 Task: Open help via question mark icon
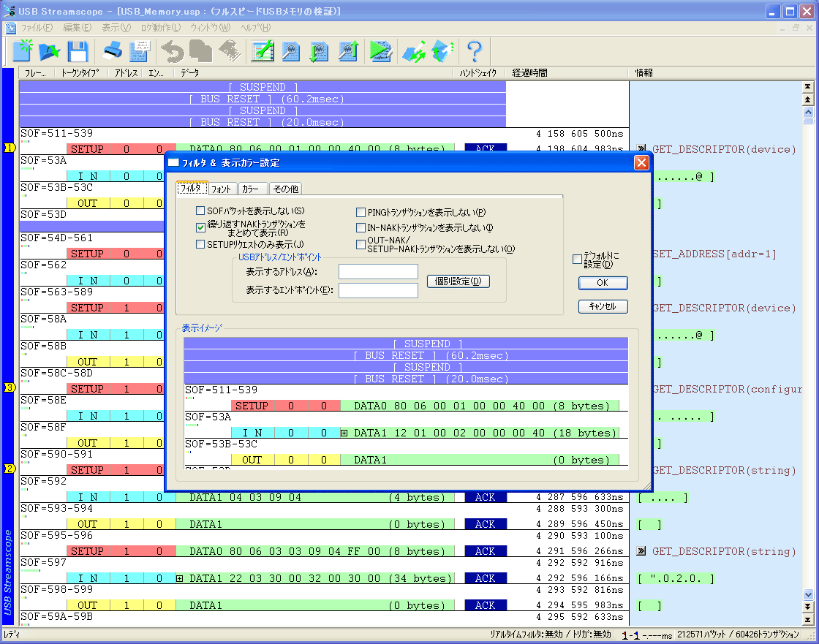475,51
